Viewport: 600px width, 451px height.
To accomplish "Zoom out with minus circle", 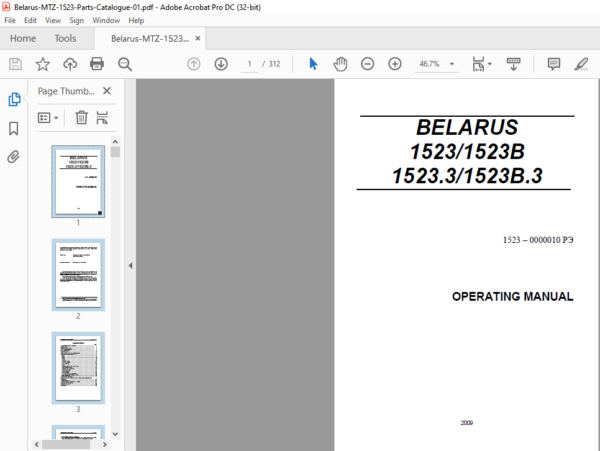I will 367,64.
